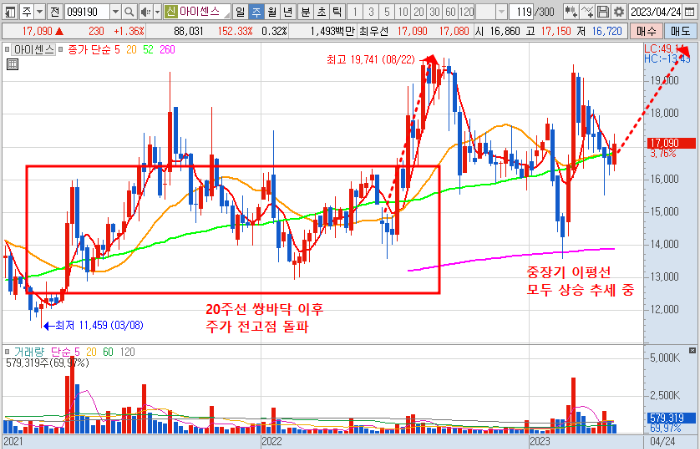Click the magenta 260 moving average legend
700x449 pixels.
click(x=167, y=50)
